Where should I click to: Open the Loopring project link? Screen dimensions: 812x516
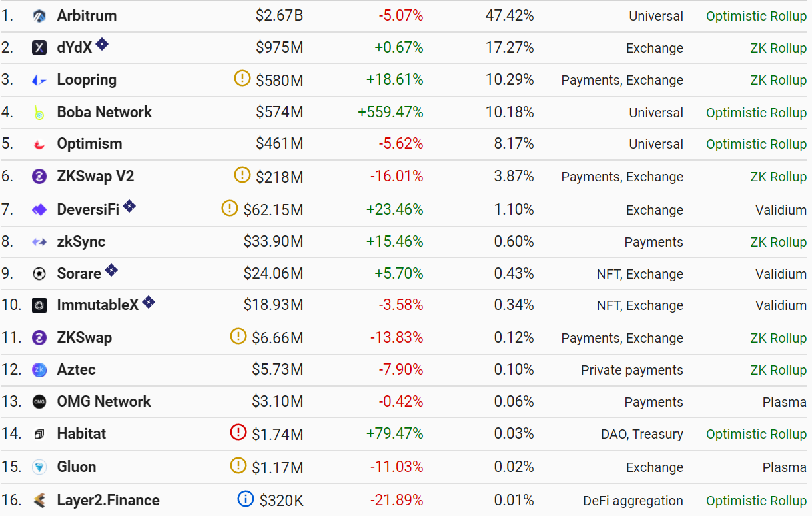(x=87, y=80)
